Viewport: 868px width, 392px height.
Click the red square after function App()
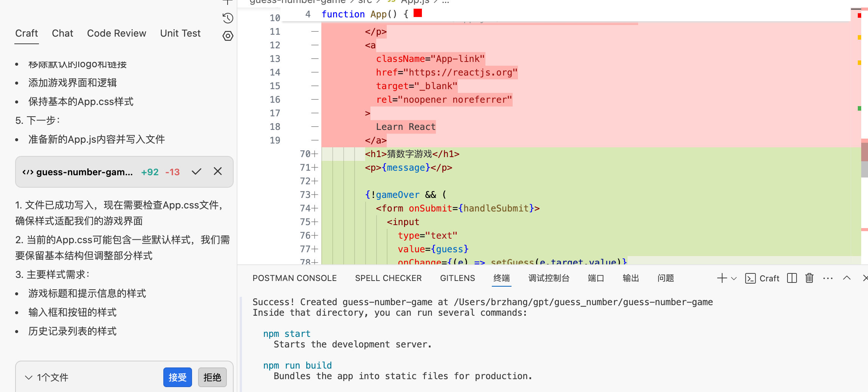[418, 13]
